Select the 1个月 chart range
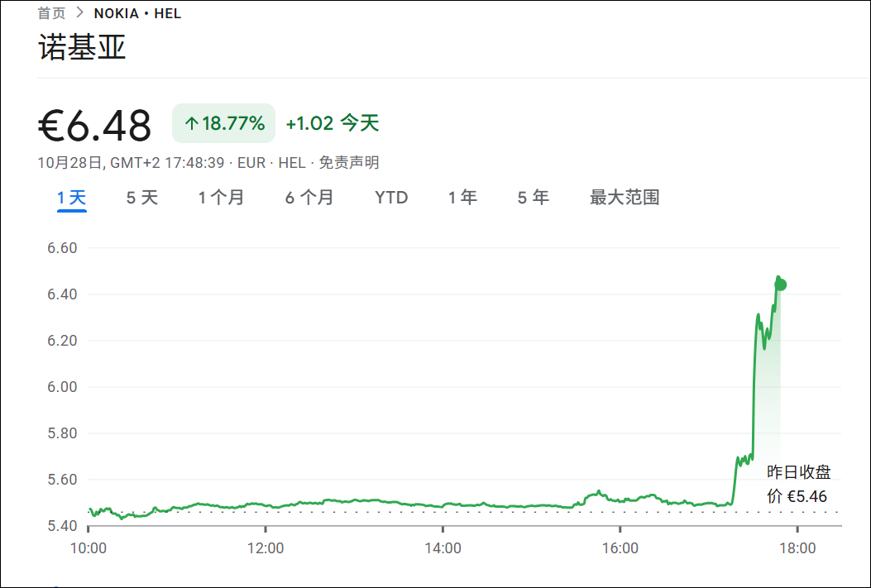 (222, 198)
